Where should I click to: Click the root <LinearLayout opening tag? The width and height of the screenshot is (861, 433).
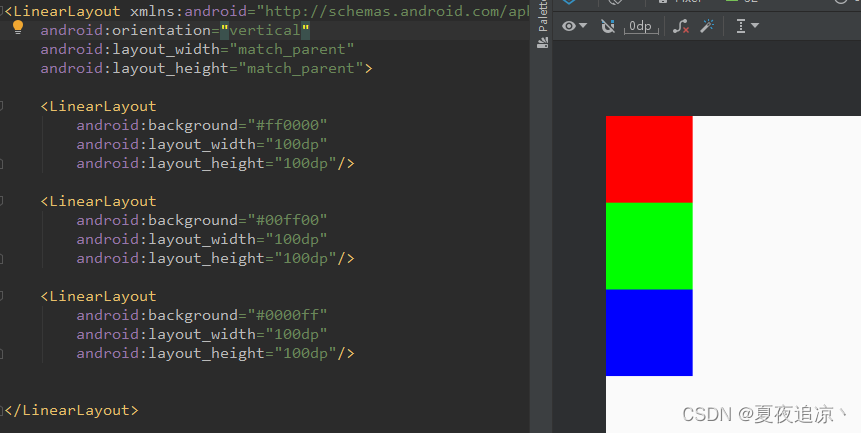click(x=63, y=12)
